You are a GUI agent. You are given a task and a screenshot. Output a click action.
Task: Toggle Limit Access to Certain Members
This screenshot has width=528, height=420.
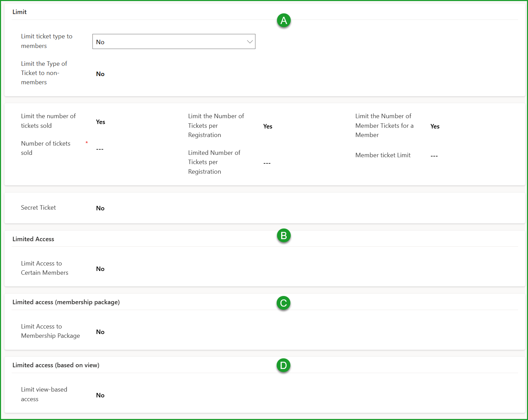pos(100,269)
